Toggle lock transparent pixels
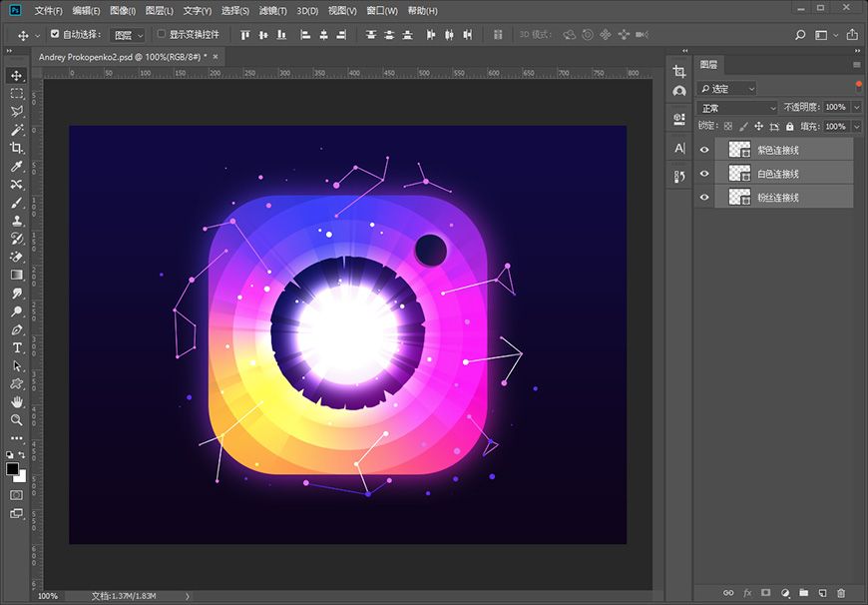The image size is (868, 605). 728,127
